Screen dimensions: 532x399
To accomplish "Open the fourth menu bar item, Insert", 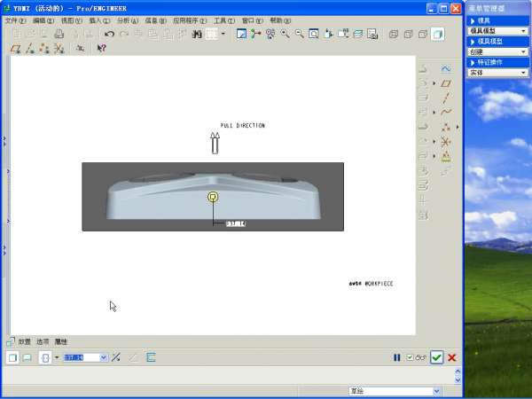I will (99, 20).
